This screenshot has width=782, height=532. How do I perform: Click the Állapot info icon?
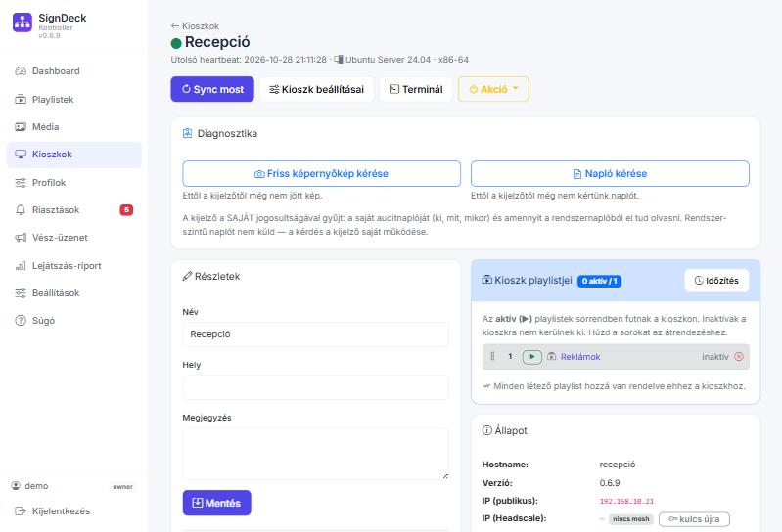point(487,430)
